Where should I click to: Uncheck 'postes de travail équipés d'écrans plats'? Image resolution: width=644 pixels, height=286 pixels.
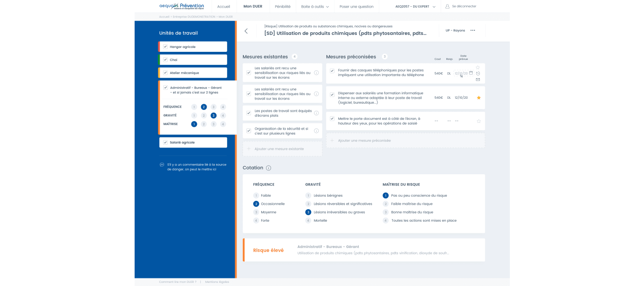tap(249, 113)
